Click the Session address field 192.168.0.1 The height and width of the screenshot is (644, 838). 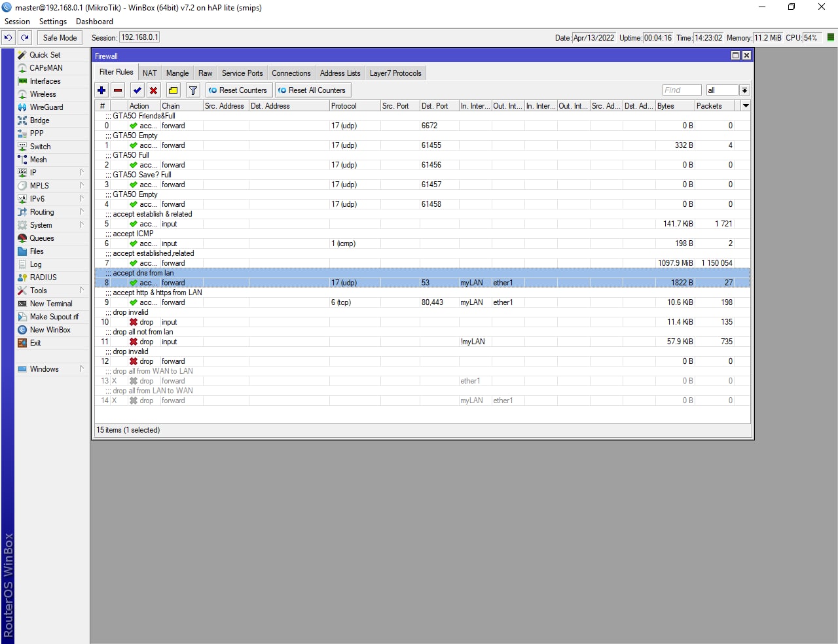(139, 37)
